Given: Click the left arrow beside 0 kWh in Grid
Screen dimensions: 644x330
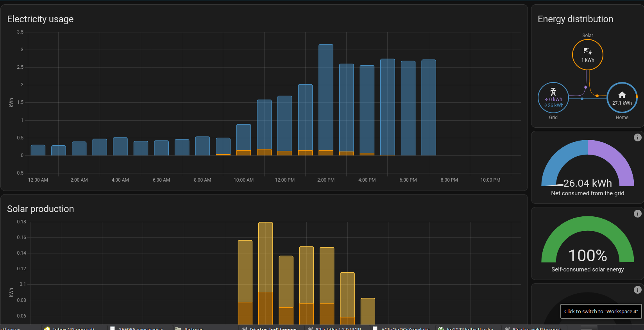Looking at the screenshot, I should pos(547,100).
